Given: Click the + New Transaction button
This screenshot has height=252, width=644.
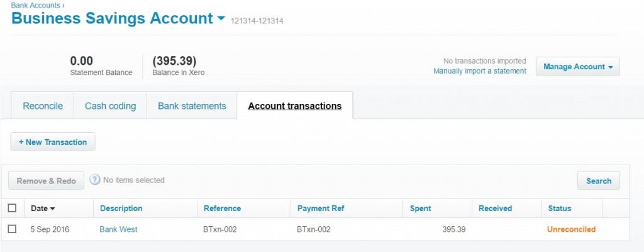Looking at the screenshot, I should [53, 142].
